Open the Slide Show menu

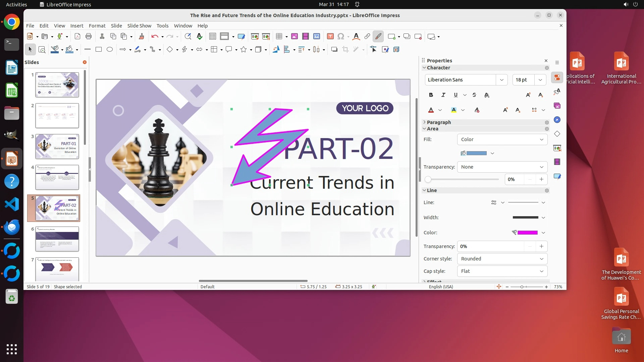point(139,26)
